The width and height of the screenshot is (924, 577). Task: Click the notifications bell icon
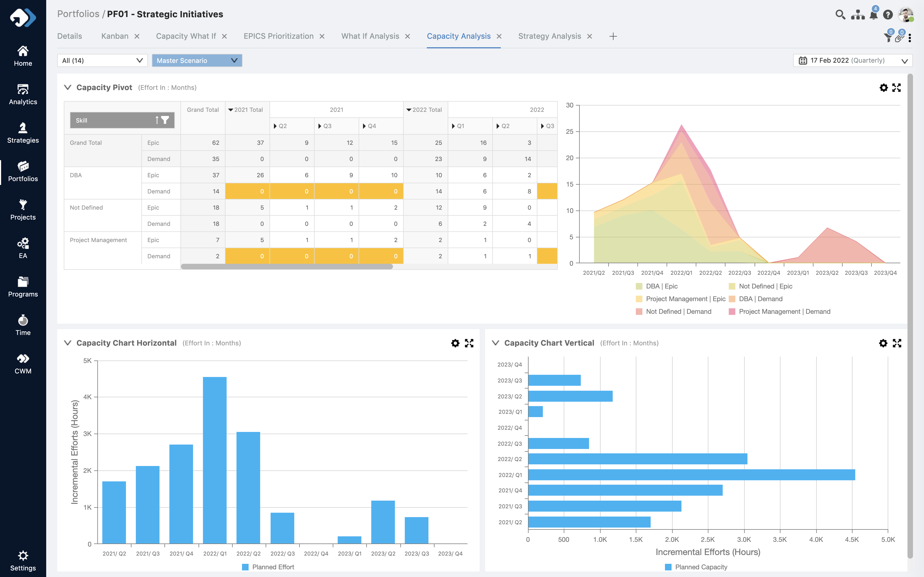click(x=873, y=15)
